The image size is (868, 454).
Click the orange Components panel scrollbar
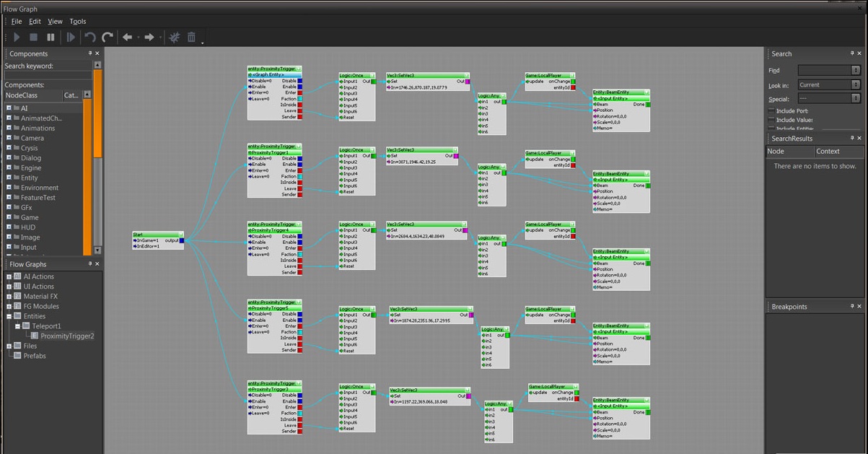click(97, 112)
